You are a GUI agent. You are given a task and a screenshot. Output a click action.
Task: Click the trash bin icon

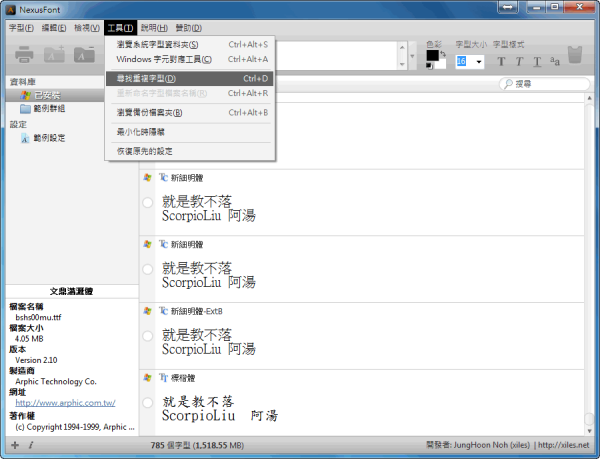pos(575,54)
